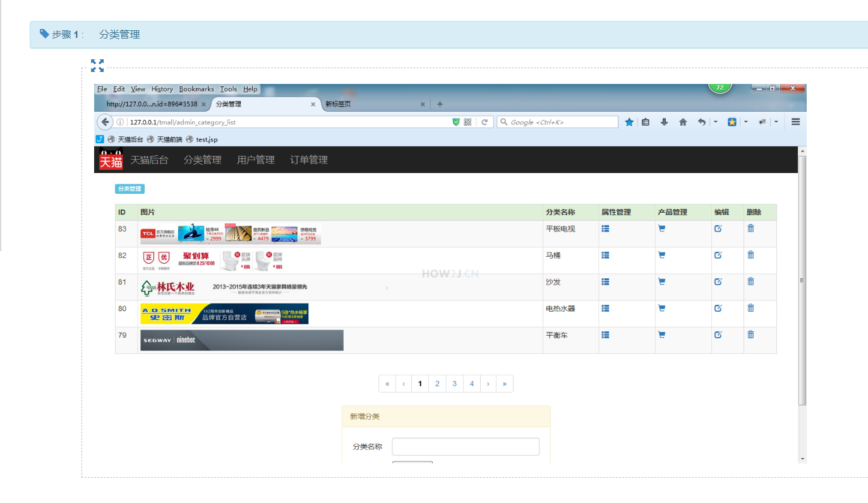868x503 pixels.
Task: Click the Tmall logo in navbar
Action: (111, 159)
